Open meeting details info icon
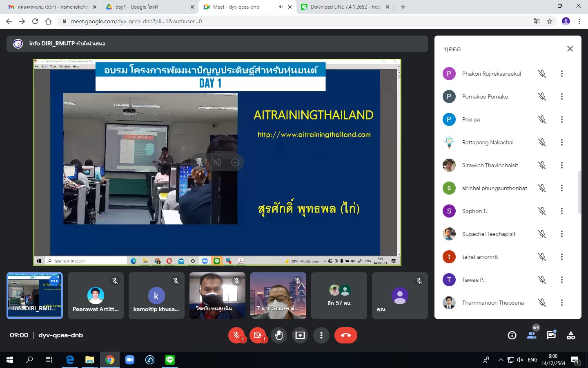 (x=512, y=335)
